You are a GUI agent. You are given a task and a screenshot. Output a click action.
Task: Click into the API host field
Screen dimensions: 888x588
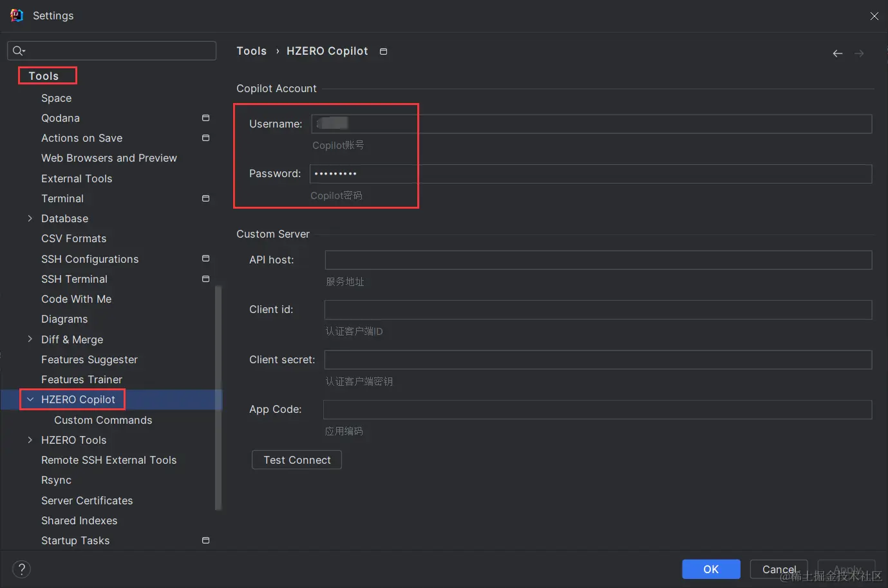(x=599, y=260)
